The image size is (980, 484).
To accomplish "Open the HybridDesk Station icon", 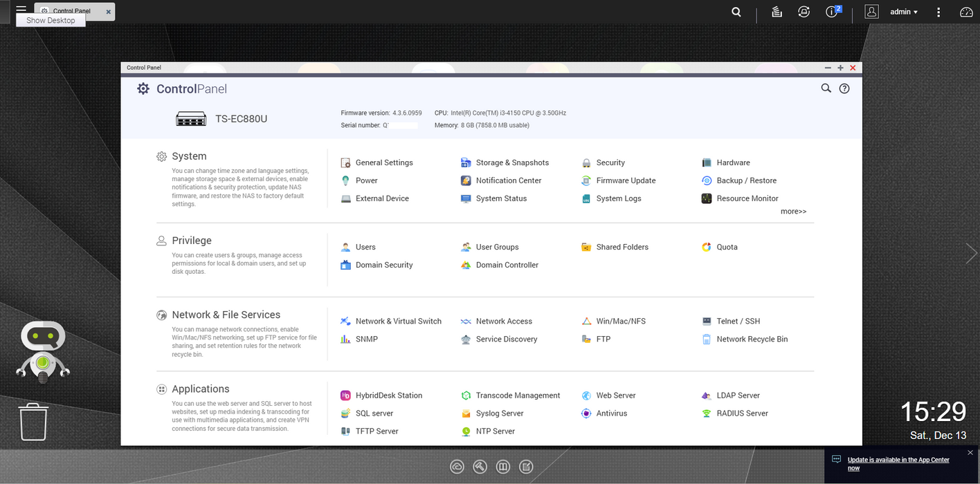I will pos(345,395).
